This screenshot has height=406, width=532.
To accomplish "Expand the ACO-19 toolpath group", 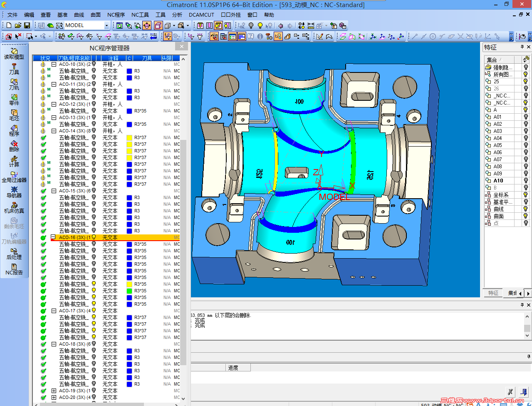I will [54, 391].
